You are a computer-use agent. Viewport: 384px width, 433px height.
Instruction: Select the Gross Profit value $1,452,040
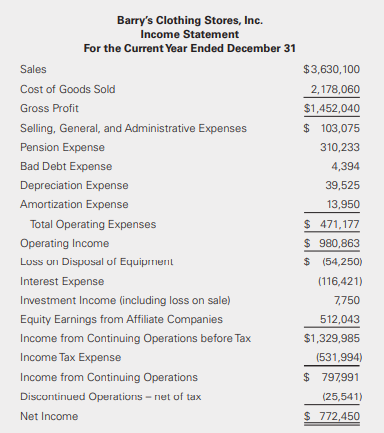click(332, 108)
